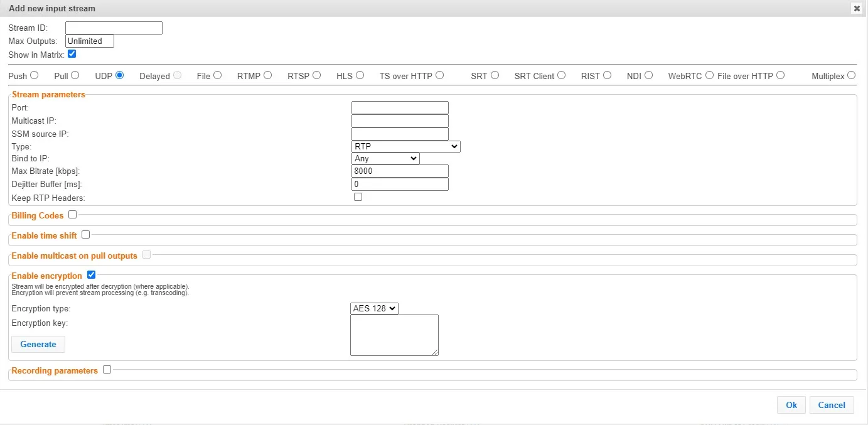Screen dimensions: 868x425
Task: Click the Max Outputs field
Action: [x=90, y=41]
